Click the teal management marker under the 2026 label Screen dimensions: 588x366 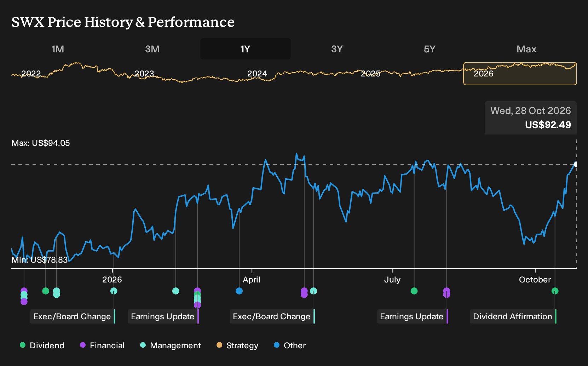point(114,291)
